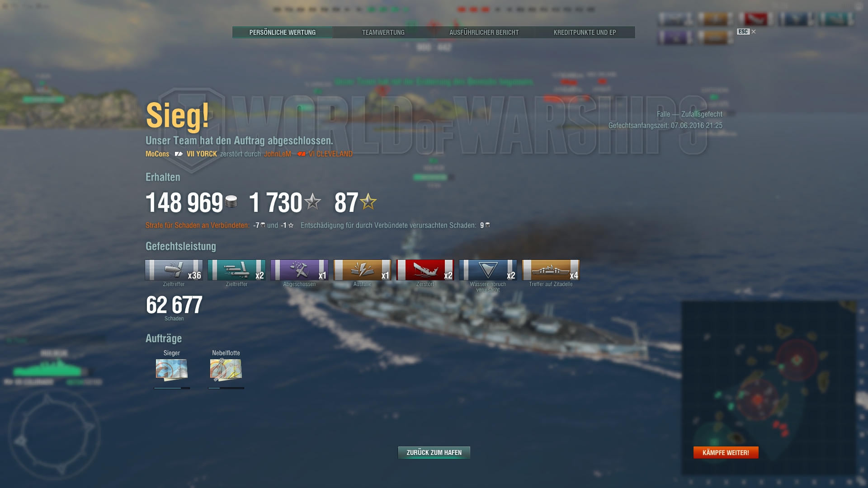Close results with the ESC X button
This screenshot has width=868, height=488.
(x=746, y=32)
